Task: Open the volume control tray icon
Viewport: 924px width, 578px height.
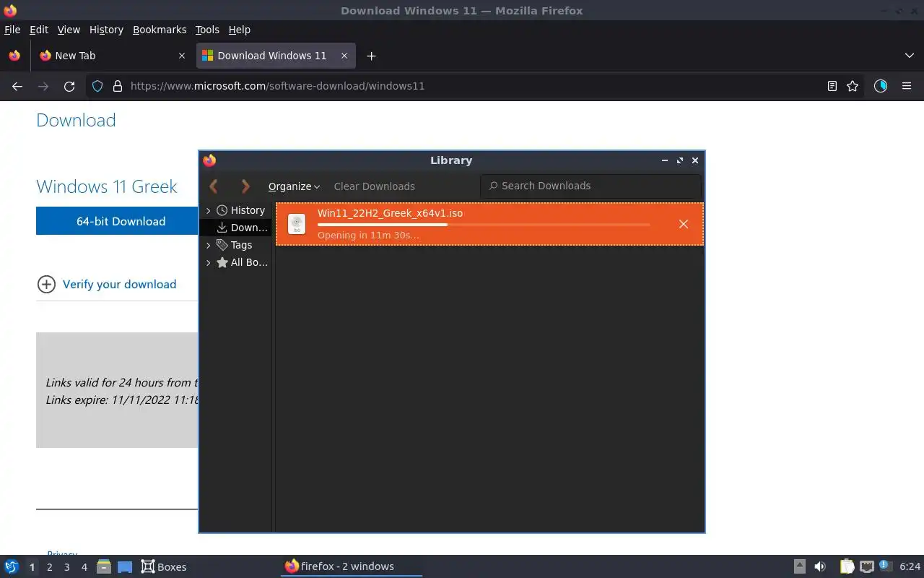Action: tap(820, 566)
